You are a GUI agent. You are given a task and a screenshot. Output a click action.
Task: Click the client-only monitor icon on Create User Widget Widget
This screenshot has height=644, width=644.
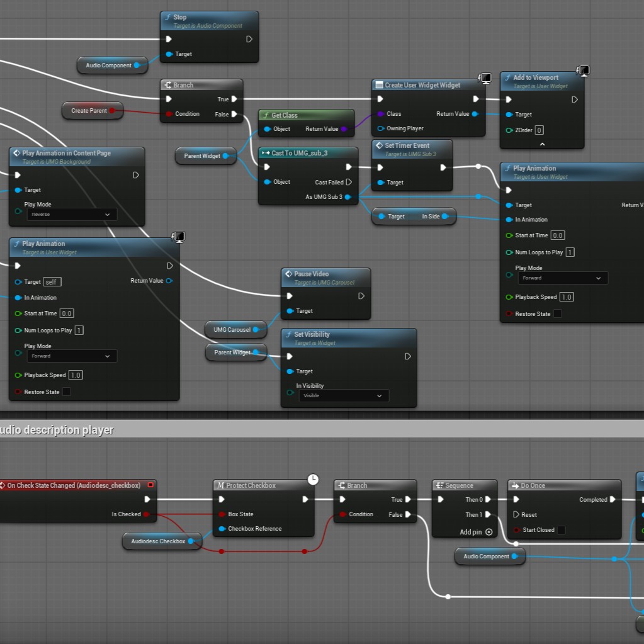pos(485,78)
